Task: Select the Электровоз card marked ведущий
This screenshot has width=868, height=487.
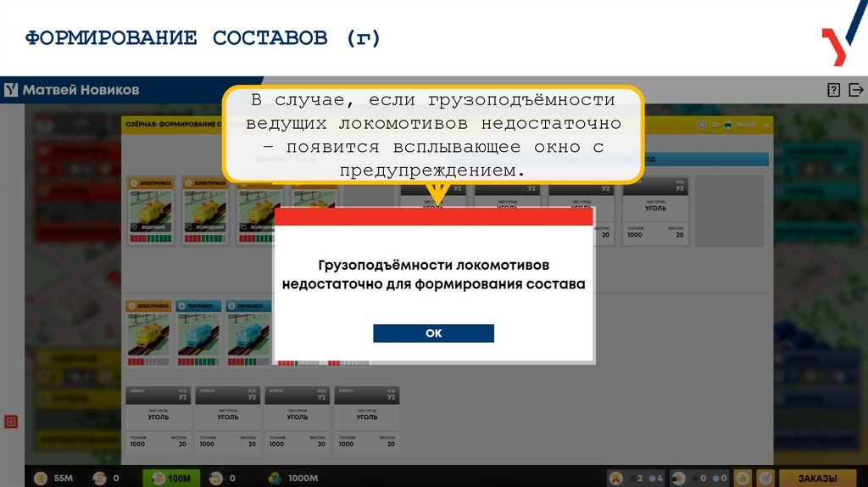Action: [151, 210]
